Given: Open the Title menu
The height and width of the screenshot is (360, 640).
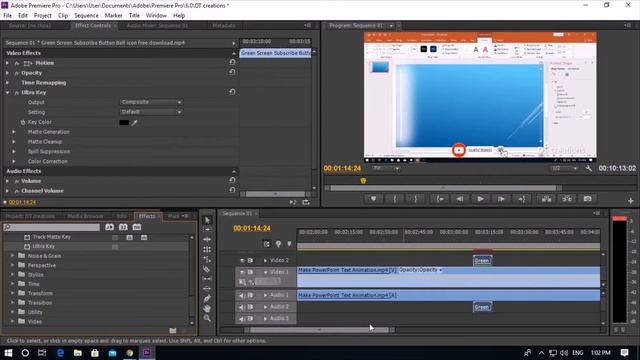Looking at the screenshot, I should (134, 16).
